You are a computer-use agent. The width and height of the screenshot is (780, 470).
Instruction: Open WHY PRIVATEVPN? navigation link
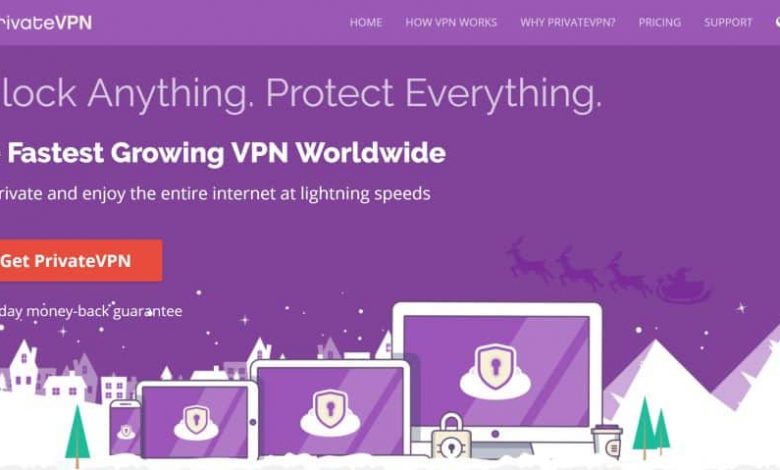[568, 22]
